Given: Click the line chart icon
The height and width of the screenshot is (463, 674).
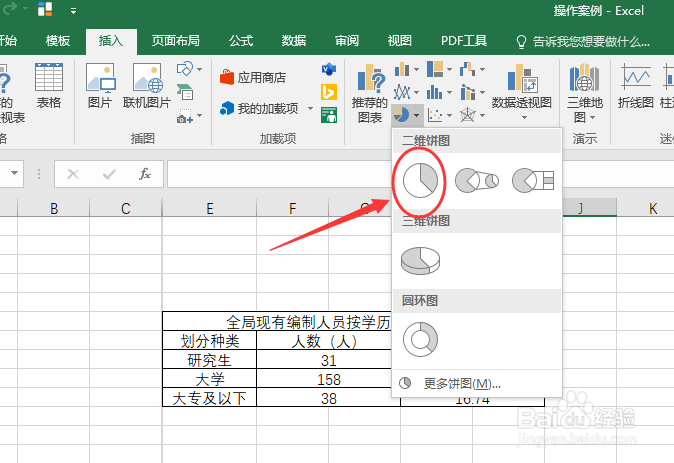Looking at the screenshot, I should tap(401, 92).
